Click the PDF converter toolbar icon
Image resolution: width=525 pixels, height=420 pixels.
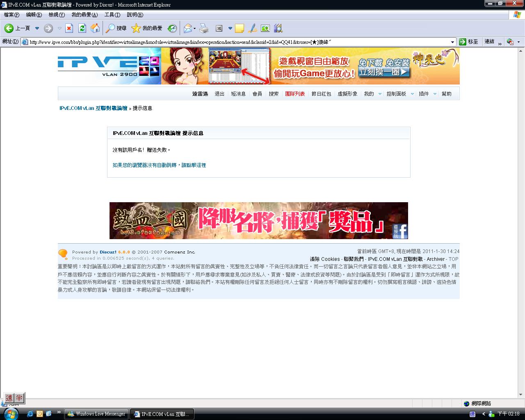click(510, 42)
